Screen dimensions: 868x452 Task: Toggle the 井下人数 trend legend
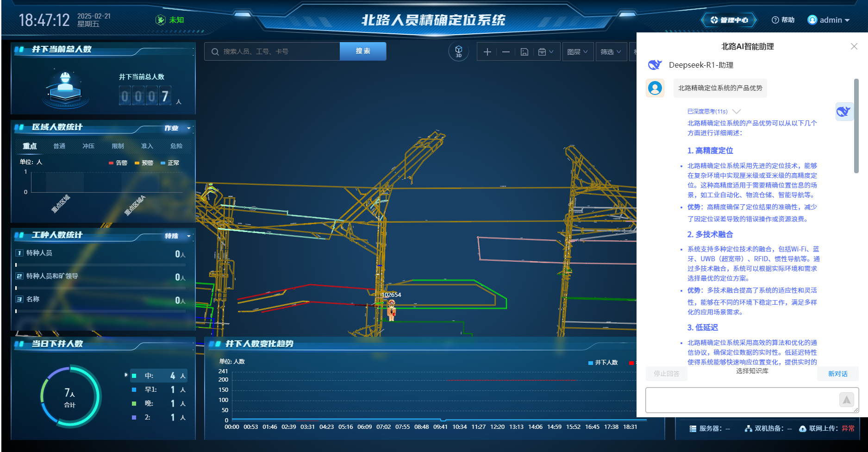603,363
